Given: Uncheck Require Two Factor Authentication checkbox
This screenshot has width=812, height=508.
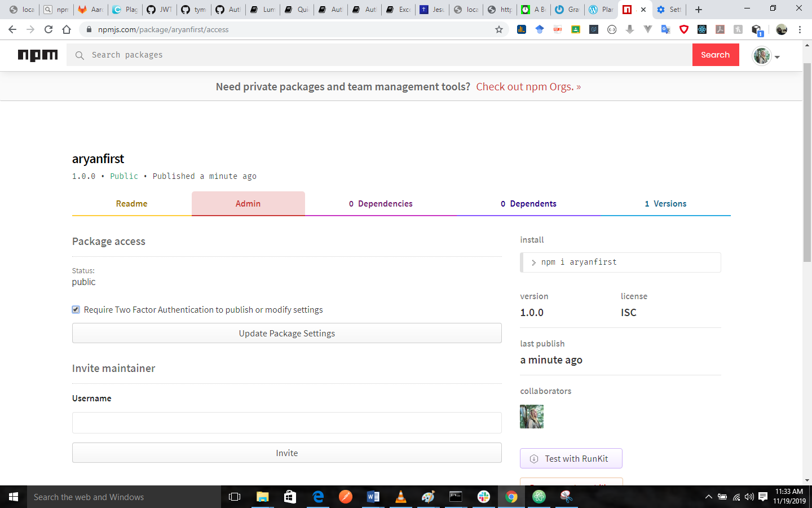Looking at the screenshot, I should click(76, 309).
